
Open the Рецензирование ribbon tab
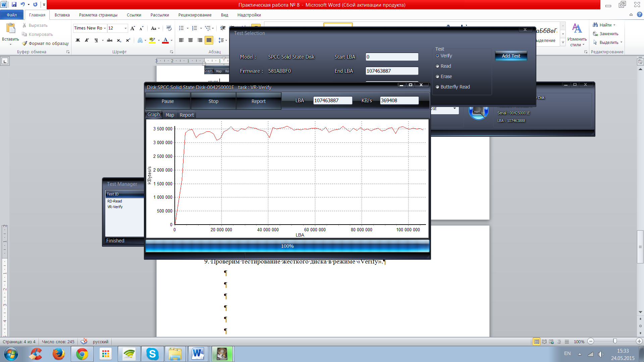click(x=195, y=15)
